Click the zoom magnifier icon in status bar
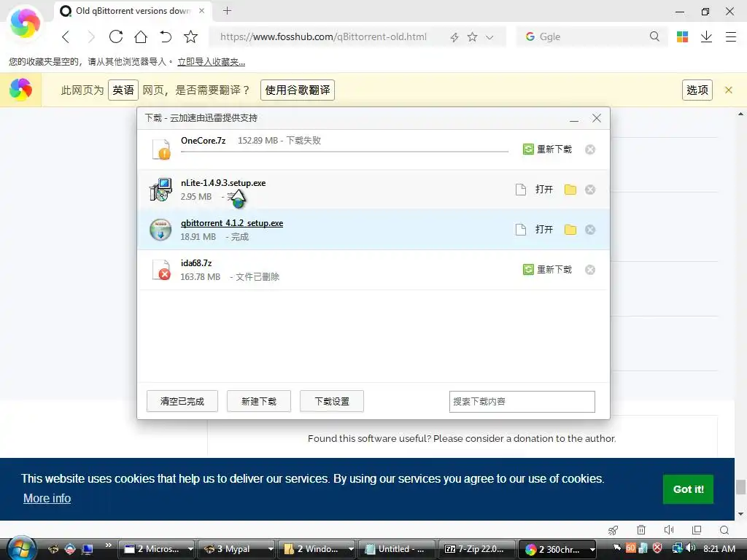 tap(724, 530)
